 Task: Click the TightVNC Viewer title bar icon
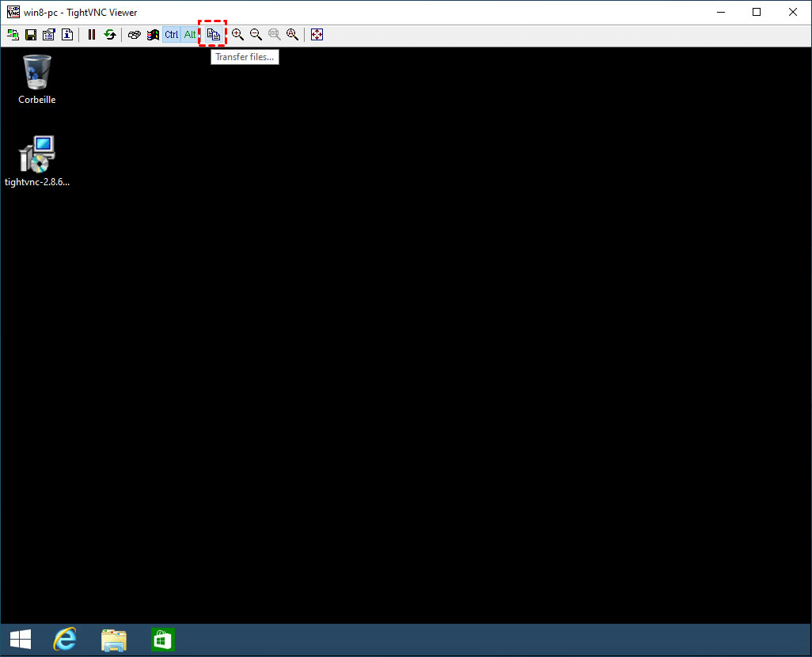click(13, 12)
